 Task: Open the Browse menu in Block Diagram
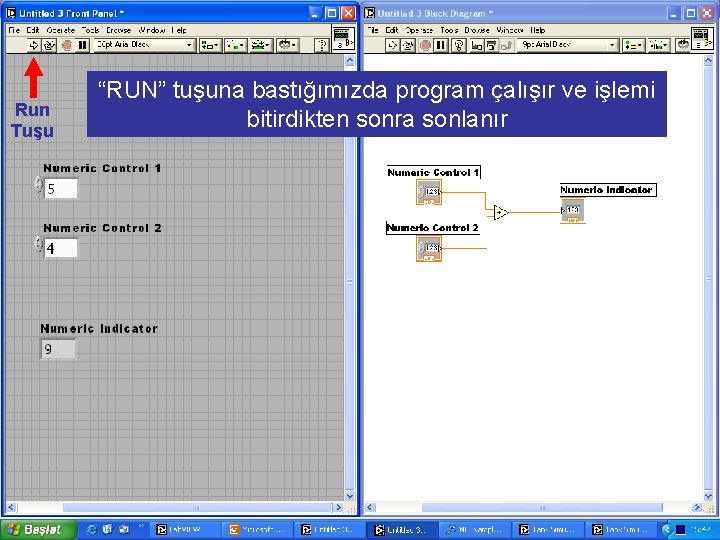click(x=477, y=30)
